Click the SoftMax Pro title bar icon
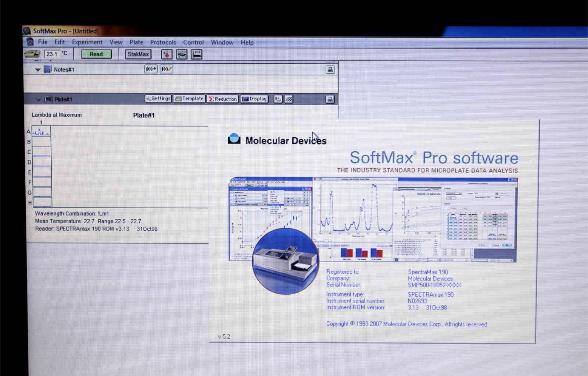588x376 pixels. click(x=27, y=31)
